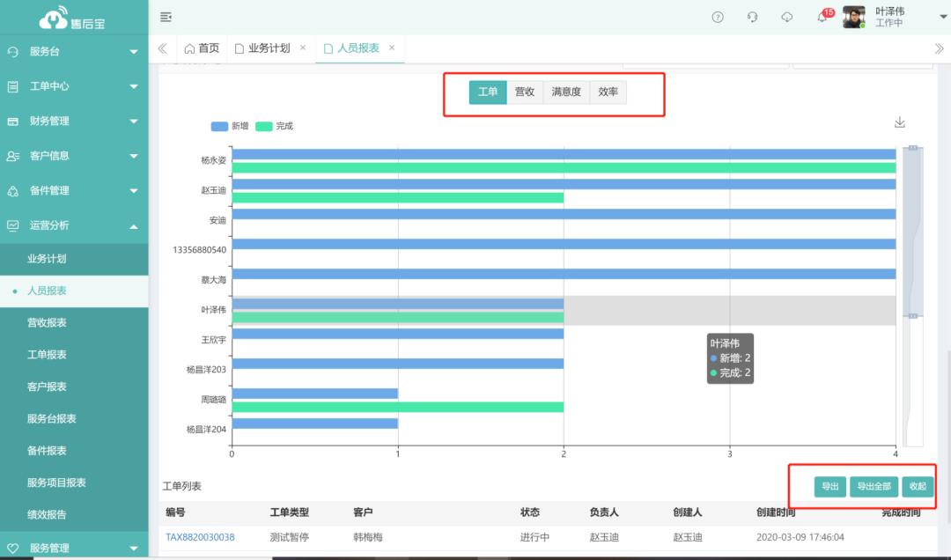Click the 导出全部 button
This screenshot has width=951, height=560.
[874, 486]
